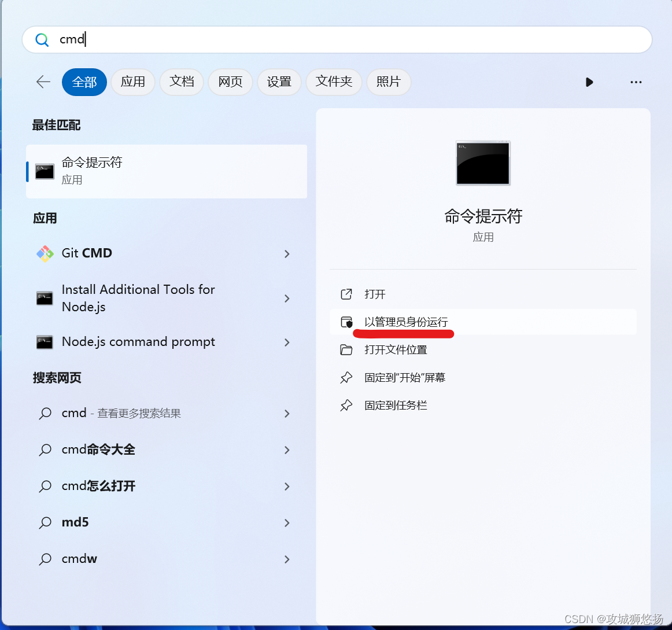The image size is (672, 630).
Task: Switch to the 设置 filter tab
Action: 279,82
